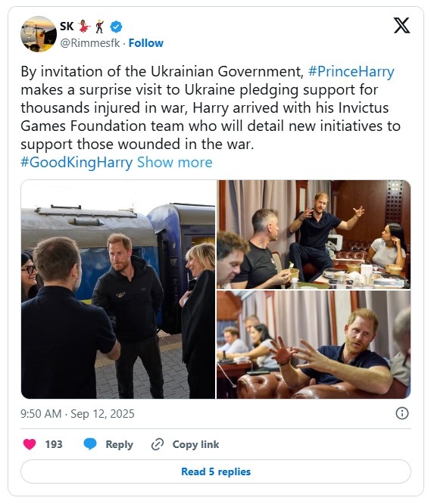Click the Reply text label
The width and height of the screenshot is (431, 504).
pyautogui.click(x=120, y=444)
